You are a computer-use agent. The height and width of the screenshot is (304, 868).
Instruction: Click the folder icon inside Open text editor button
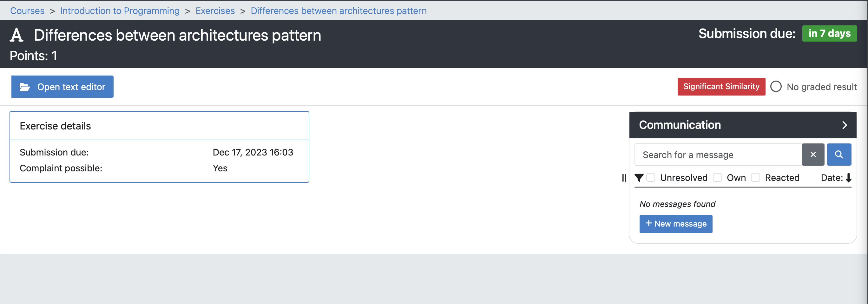[24, 87]
